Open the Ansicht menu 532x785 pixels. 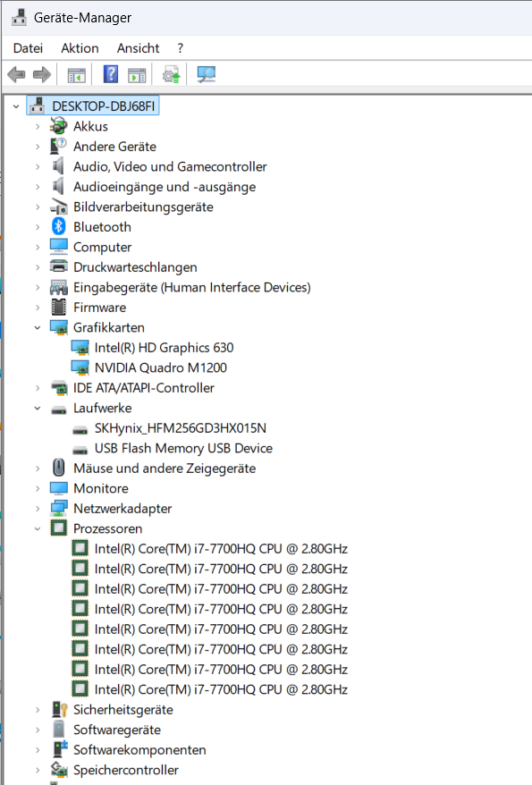[138, 48]
